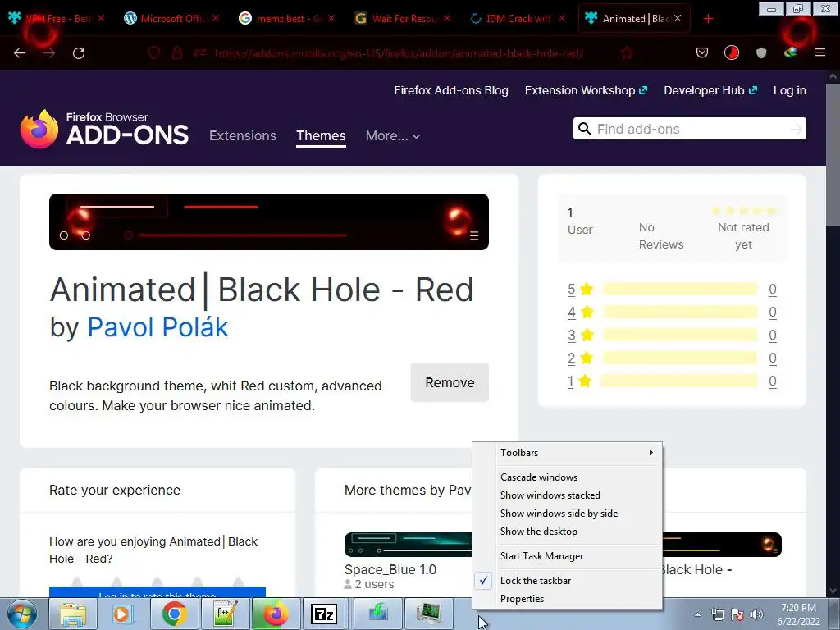Open the Pocket save icon

(702, 52)
